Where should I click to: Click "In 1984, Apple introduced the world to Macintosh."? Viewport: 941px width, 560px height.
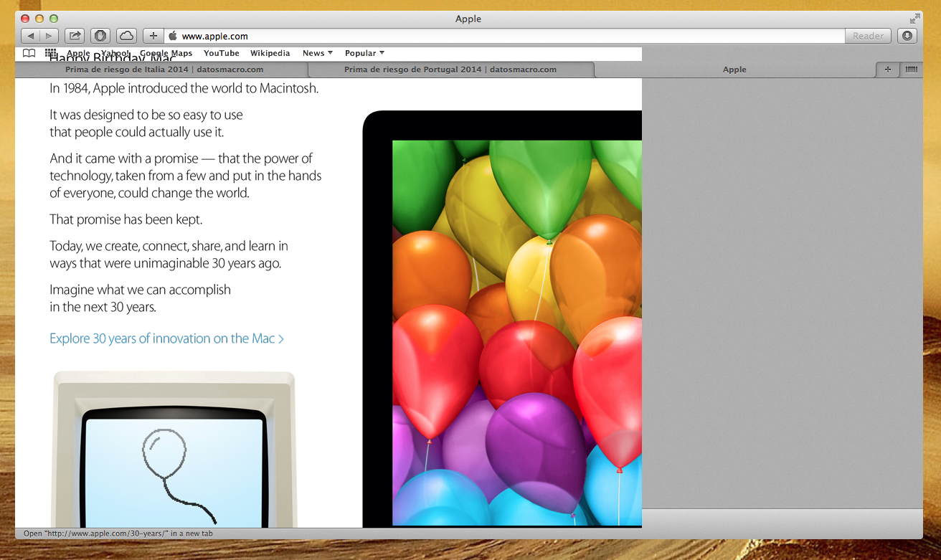(184, 89)
